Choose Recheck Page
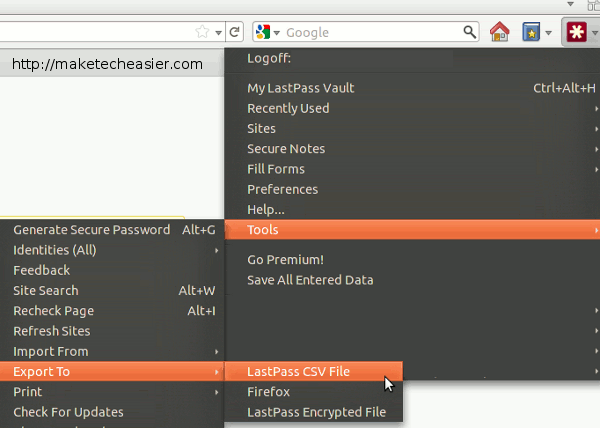 (x=112, y=311)
